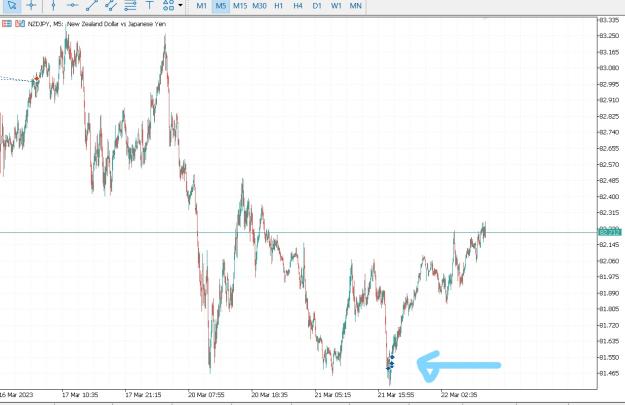Switch chart to H4 timeframe
The width and height of the screenshot is (625, 405).
point(298,6)
